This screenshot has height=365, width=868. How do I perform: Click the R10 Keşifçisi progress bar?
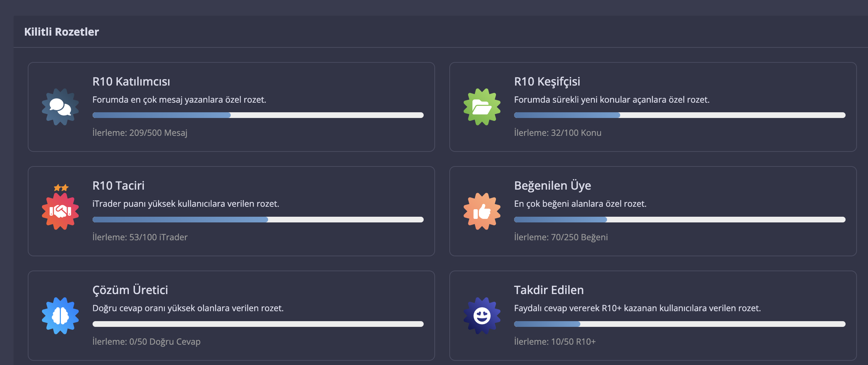680,115
